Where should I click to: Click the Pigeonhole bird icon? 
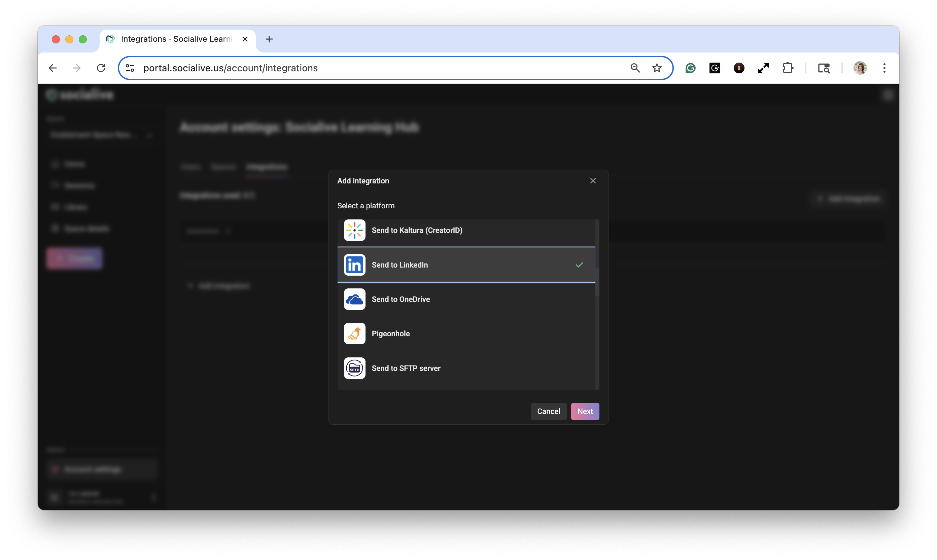pos(354,334)
